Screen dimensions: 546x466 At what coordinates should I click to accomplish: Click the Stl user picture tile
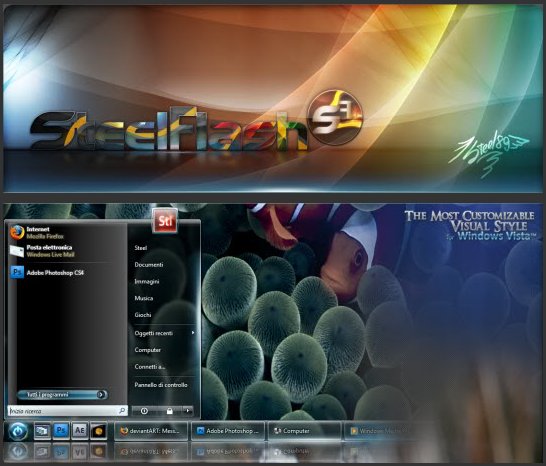click(x=165, y=221)
